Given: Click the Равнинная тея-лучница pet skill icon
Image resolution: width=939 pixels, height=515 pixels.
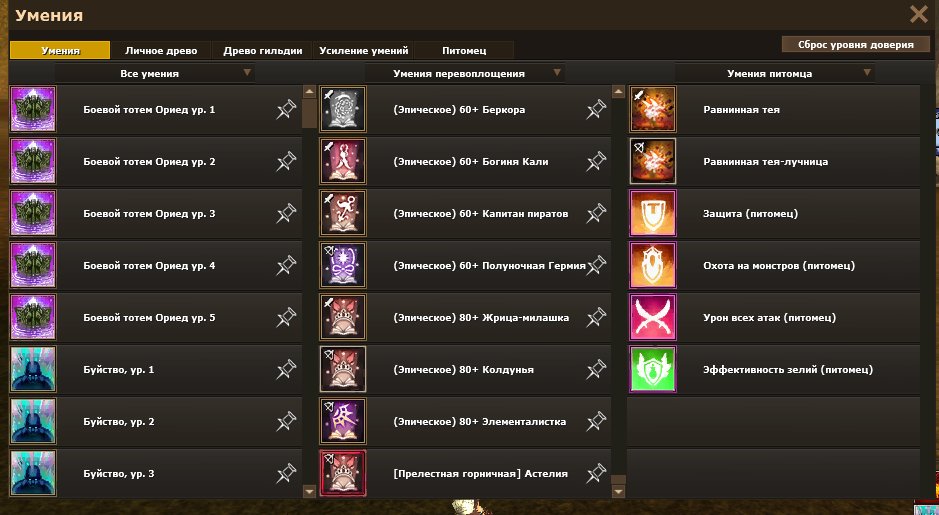Looking at the screenshot, I should pos(653,161).
